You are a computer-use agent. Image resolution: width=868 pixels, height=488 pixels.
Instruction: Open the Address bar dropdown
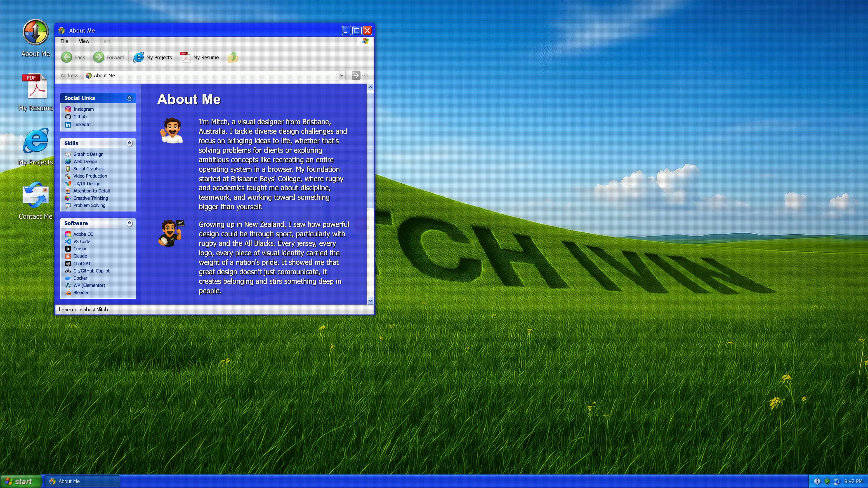click(x=342, y=75)
